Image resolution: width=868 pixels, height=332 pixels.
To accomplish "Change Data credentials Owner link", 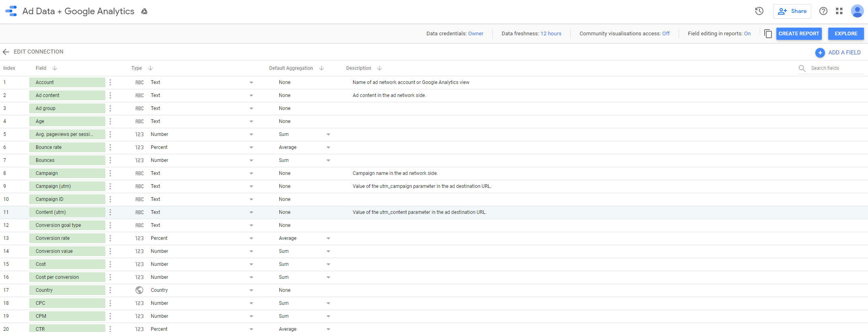I will (x=476, y=34).
